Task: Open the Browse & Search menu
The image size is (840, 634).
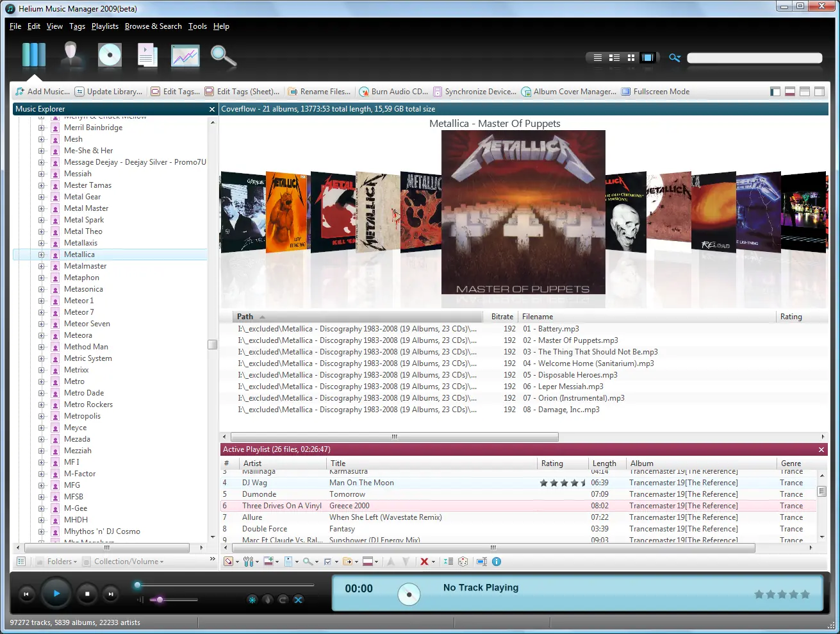Action: (153, 26)
